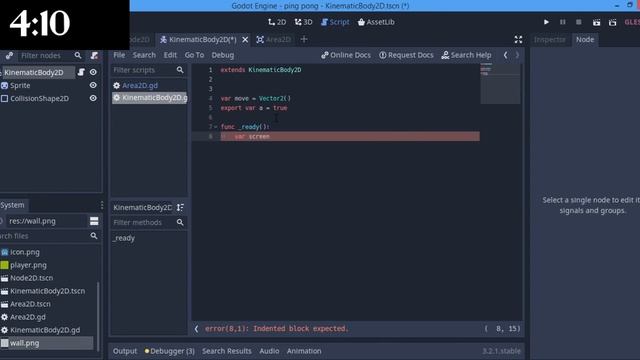This screenshot has height=360, width=640.
Task: Jump to _ready method in list
Action: pos(124,238)
